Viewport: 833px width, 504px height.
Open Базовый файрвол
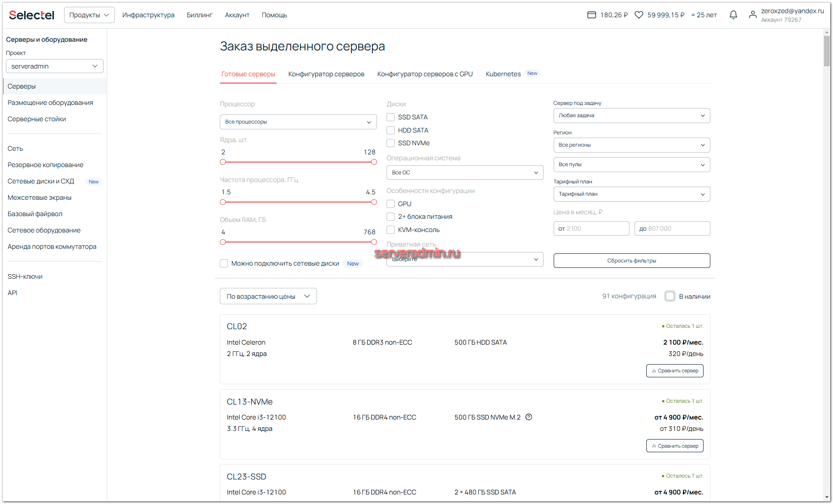click(35, 214)
